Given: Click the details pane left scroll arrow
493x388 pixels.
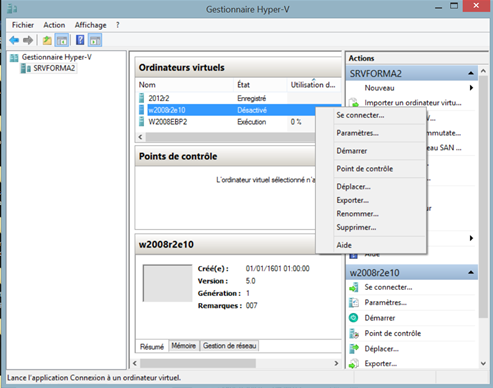Looking at the screenshot, I should pyautogui.click(x=135, y=363).
